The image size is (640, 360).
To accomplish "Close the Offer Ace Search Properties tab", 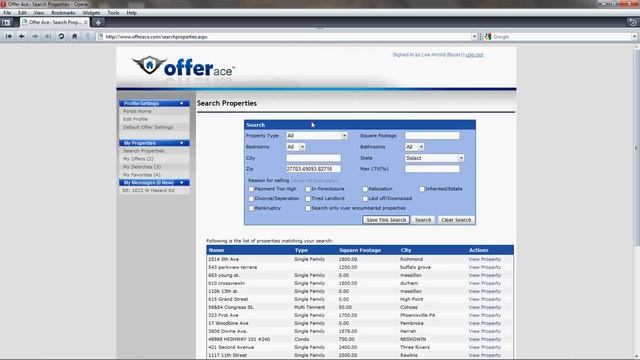I will pos(86,22).
